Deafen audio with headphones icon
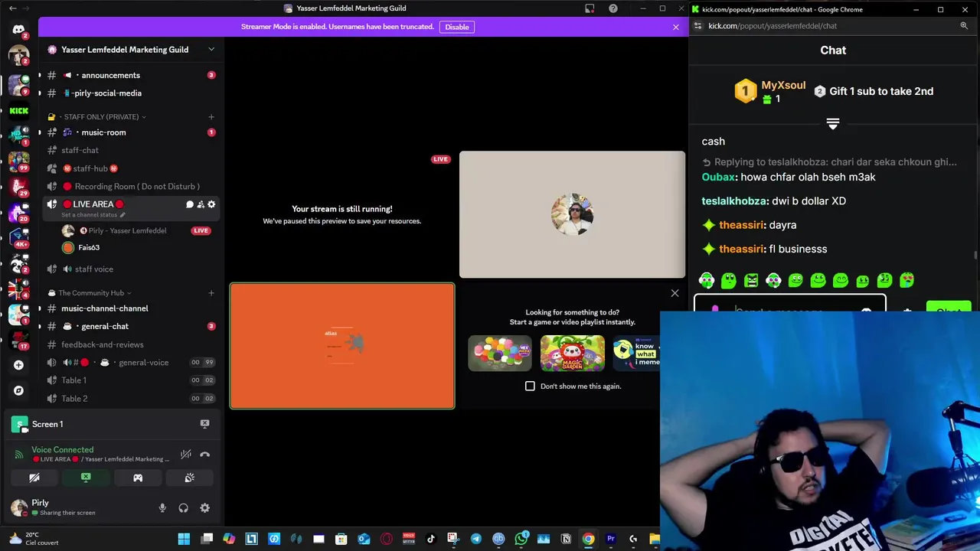 tap(184, 507)
